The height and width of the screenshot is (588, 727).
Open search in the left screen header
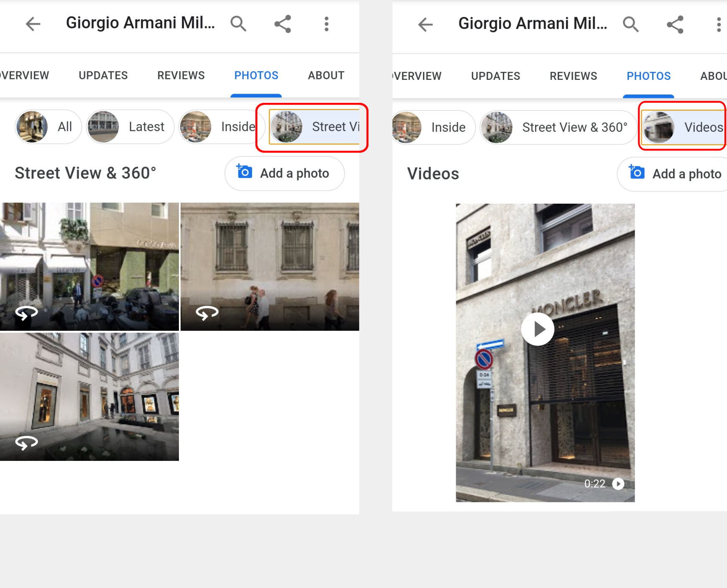point(238,24)
